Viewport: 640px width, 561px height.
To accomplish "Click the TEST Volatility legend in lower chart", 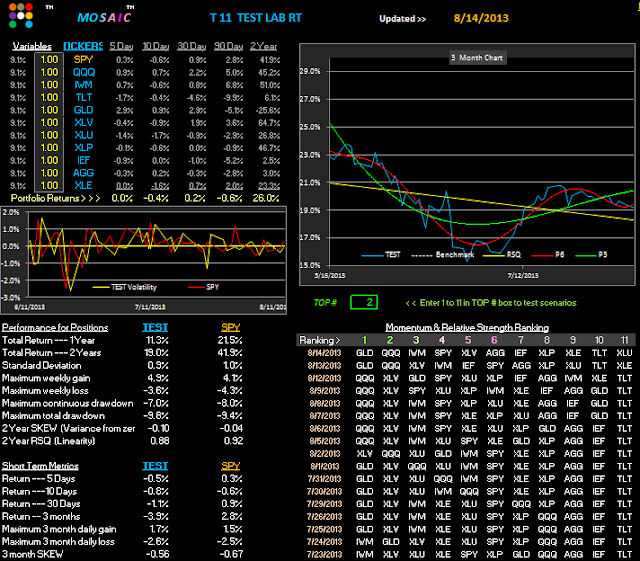I will coord(124,287).
